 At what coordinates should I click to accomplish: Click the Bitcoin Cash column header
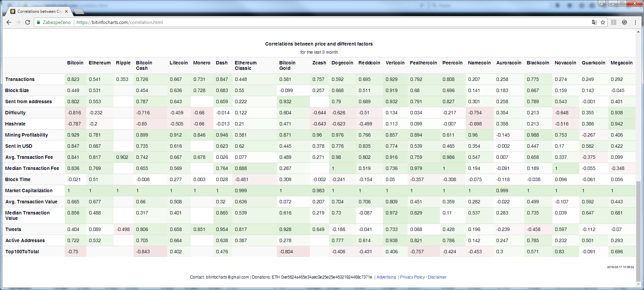144,65
